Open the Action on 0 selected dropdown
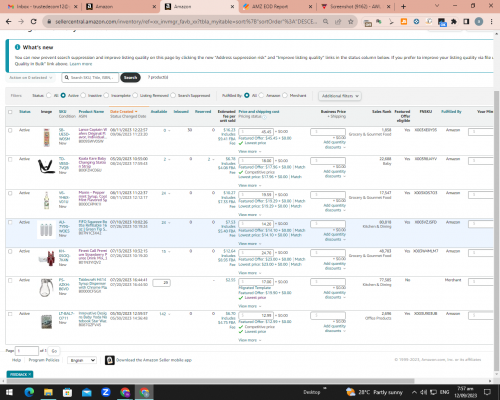500x400 pixels. tap(30, 77)
